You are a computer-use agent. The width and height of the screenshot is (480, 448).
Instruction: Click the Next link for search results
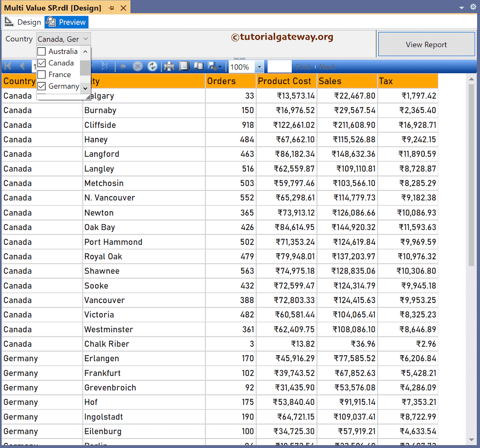[327, 66]
